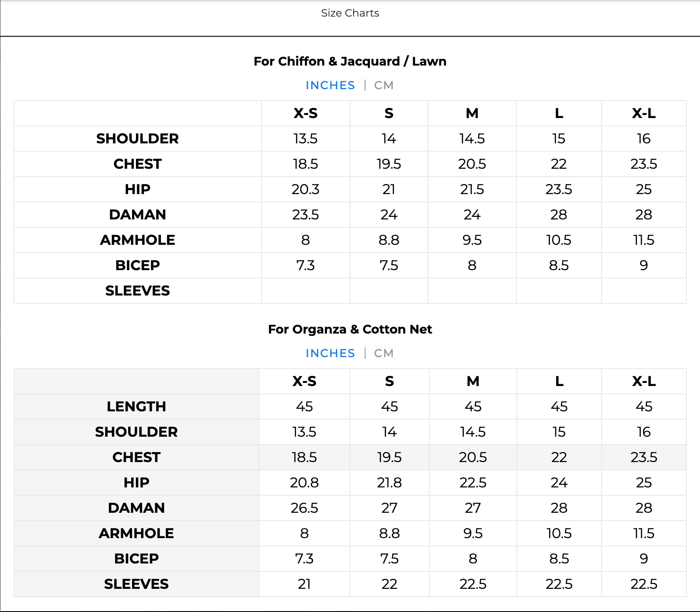Select INCHES for Chiffon & Jacquard chart
The image size is (700, 612).
330,85
